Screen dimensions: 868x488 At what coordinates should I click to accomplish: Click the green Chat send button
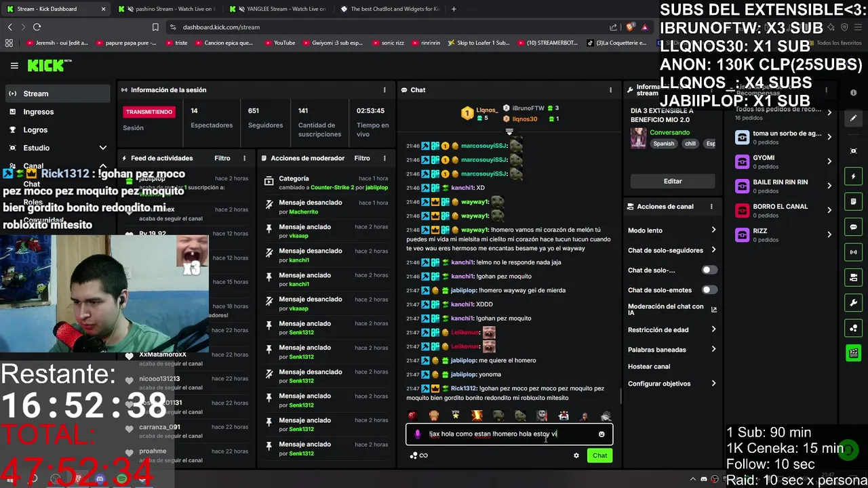(x=599, y=455)
